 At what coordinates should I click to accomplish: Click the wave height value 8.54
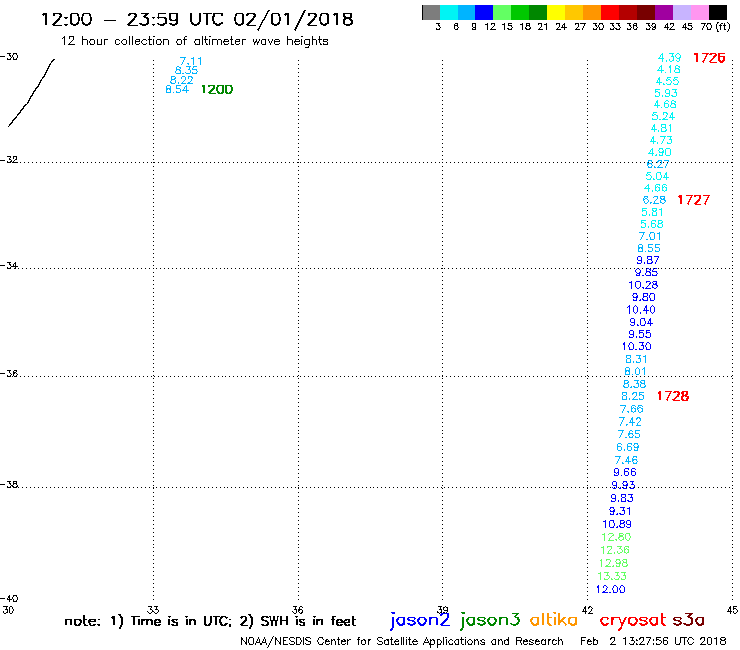coord(177,89)
